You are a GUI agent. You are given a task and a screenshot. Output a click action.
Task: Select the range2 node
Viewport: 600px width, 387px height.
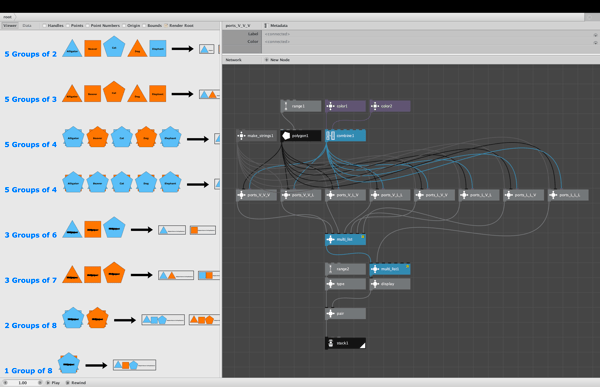click(345, 269)
